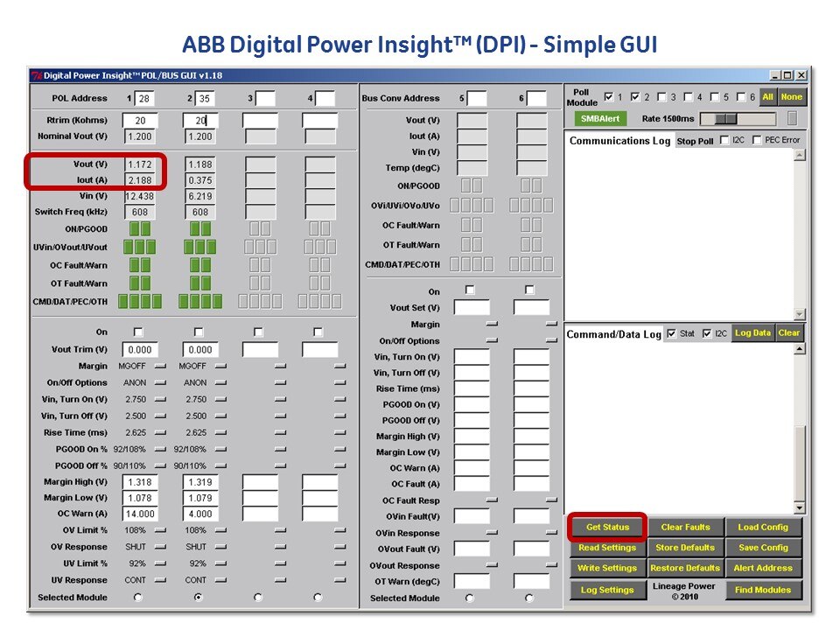
Task: Click the Clear Faults button
Action: tap(685, 528)
